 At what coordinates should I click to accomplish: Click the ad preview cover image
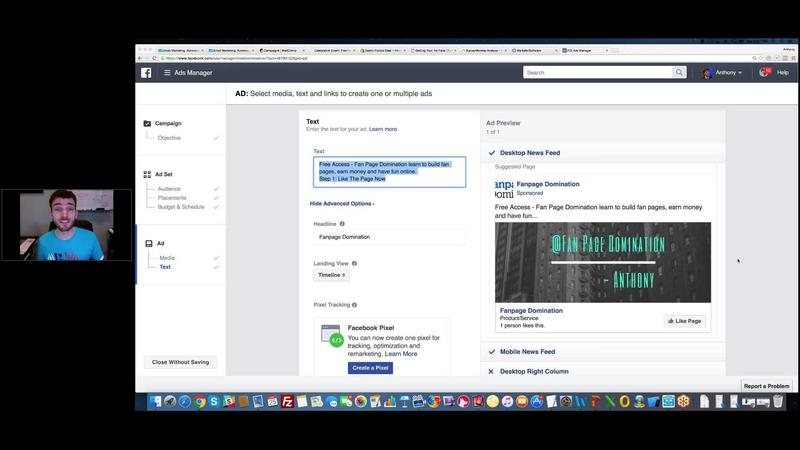coord(603,262)
